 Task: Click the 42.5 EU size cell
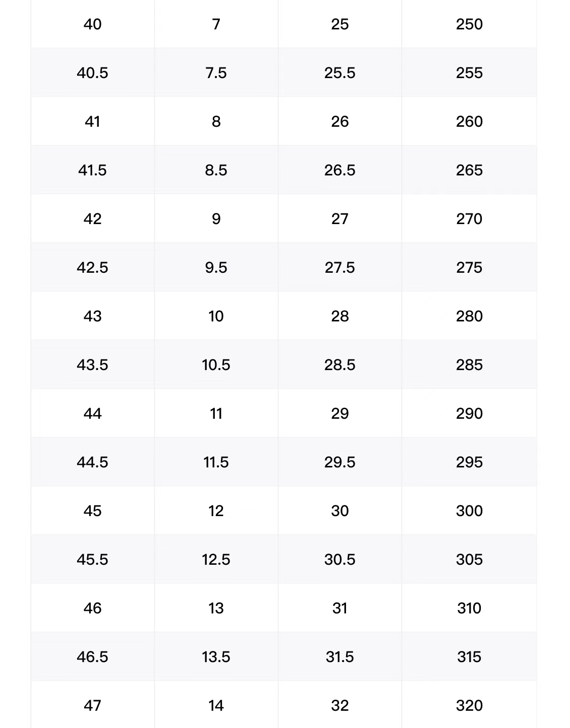pyautogui.click(x=93, y=267)
